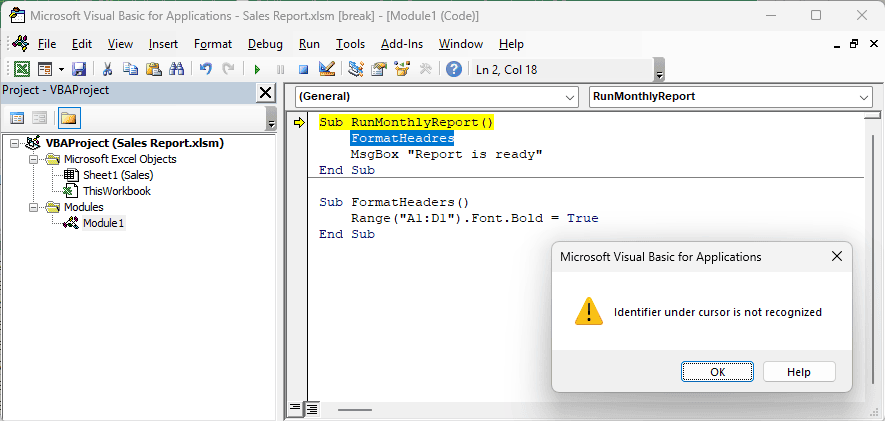Collapse the Microsoft Excel Objects folder
The image size is (885, 421).
coord(33,159)
